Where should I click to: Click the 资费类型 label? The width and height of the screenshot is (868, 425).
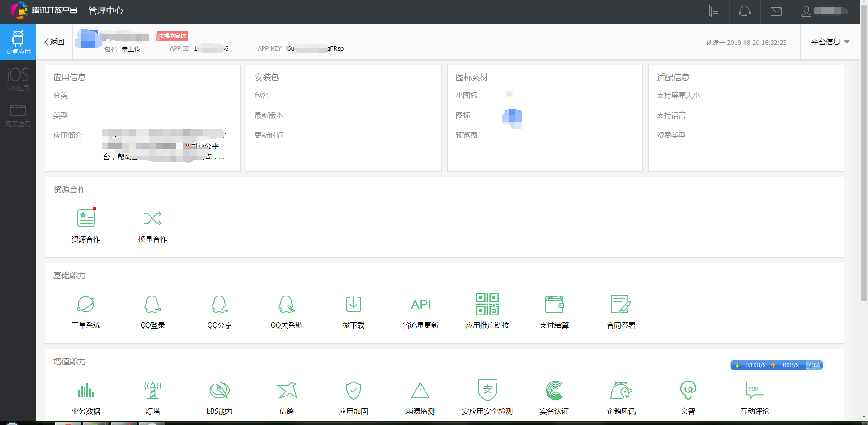click(x=671, y=135)
